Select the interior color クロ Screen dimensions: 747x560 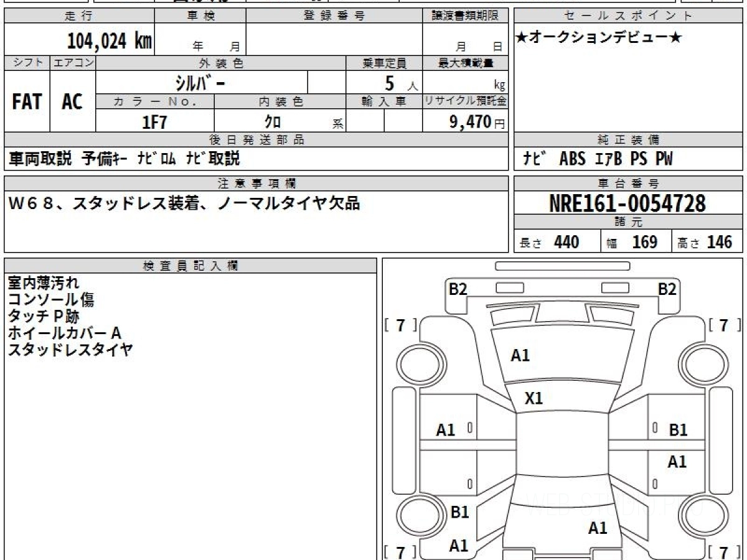272,122
